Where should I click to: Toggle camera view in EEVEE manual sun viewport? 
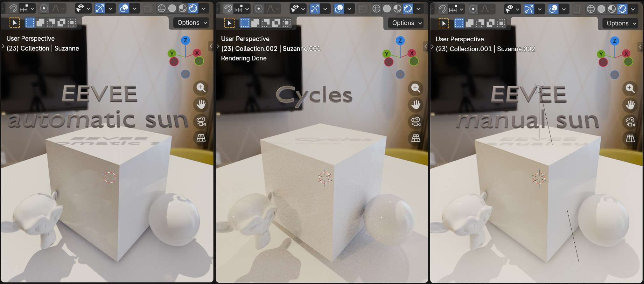pos(630,122)
